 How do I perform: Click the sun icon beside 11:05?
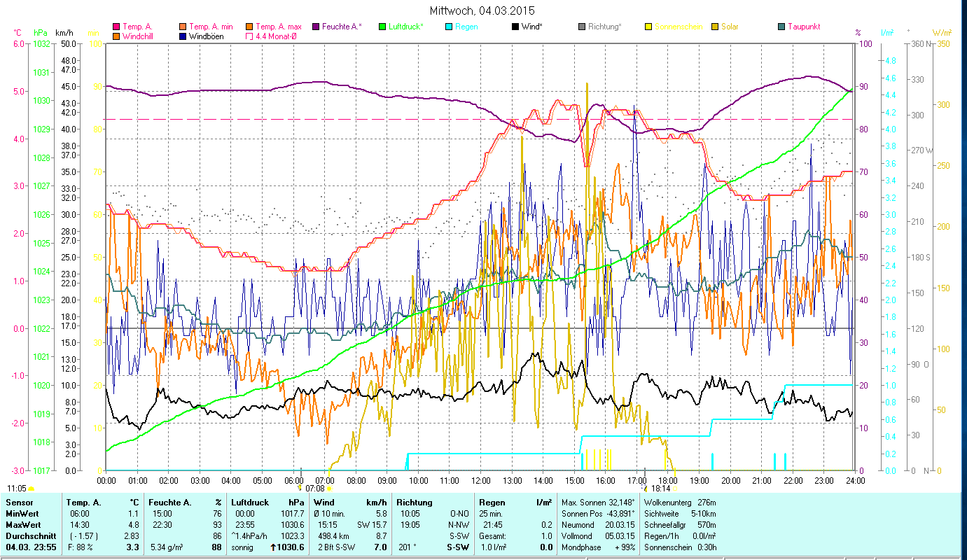coord(32,489)
